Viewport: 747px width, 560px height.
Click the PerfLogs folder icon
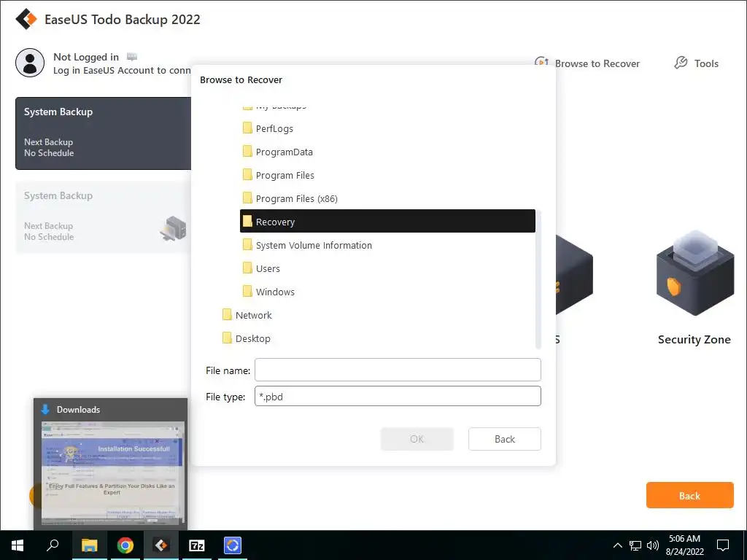(247, 128)
